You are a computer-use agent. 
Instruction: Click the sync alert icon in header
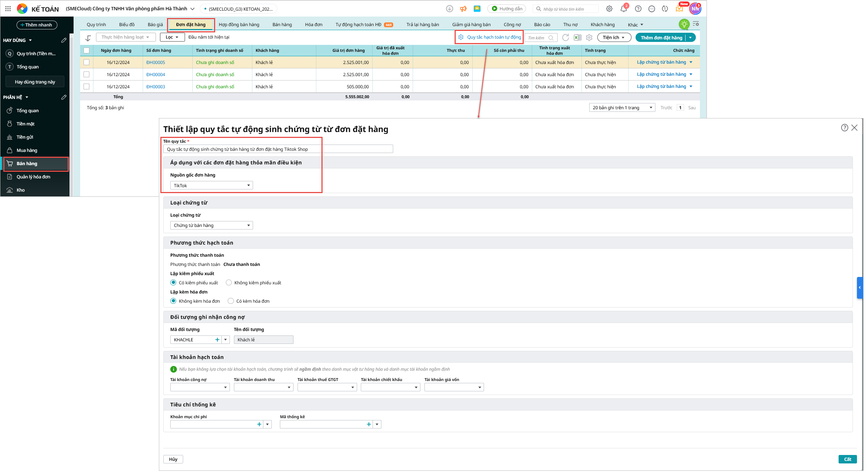[665, 9]
